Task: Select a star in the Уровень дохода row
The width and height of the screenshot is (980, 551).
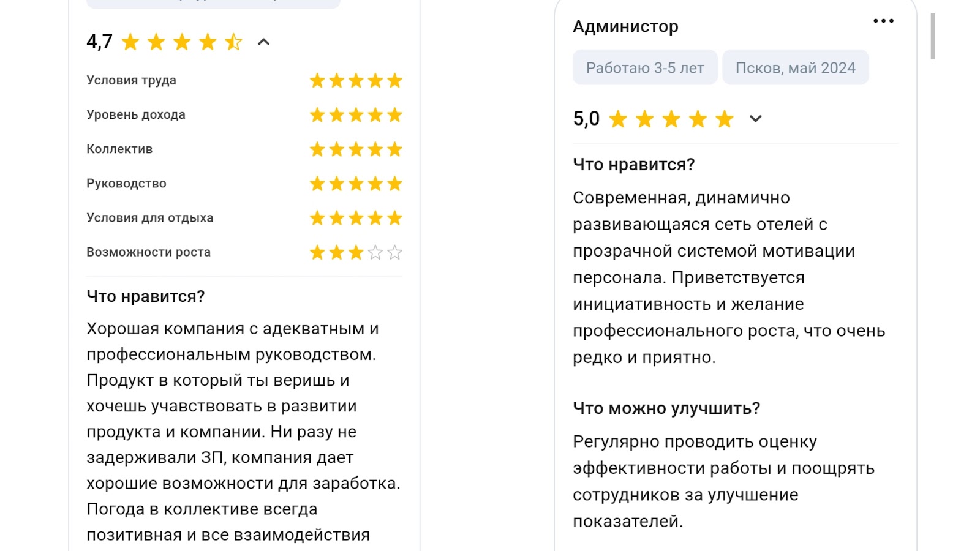Action: coord(355,114)
